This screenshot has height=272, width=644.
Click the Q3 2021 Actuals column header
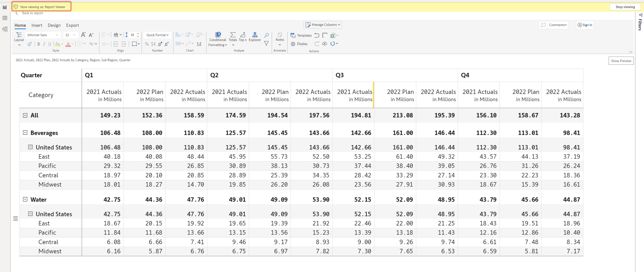[354, 95]
